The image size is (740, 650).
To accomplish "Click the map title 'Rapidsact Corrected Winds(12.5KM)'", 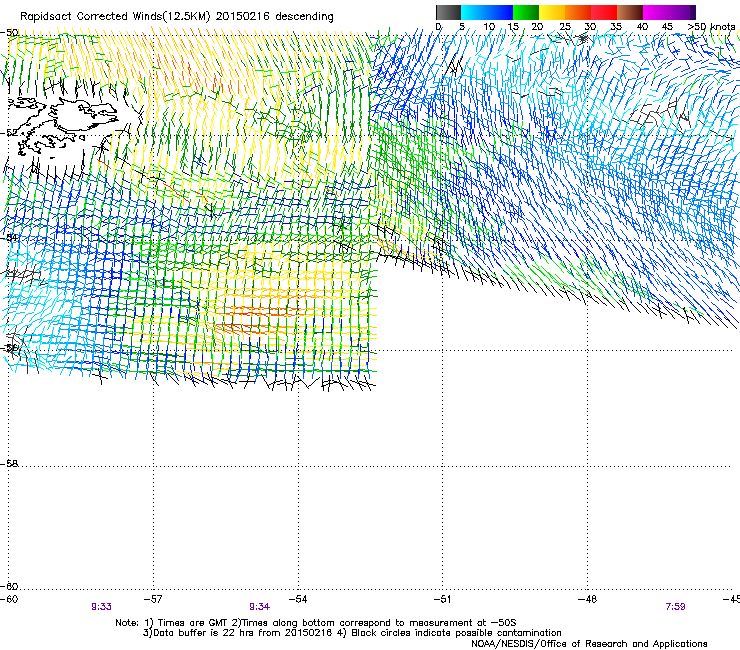I will [x=115, y=17].
